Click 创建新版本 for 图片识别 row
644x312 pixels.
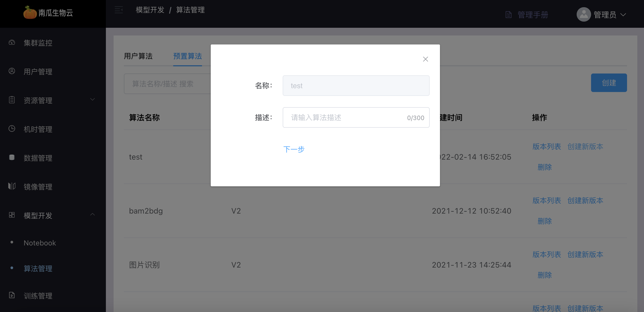[x=585, y=255]
